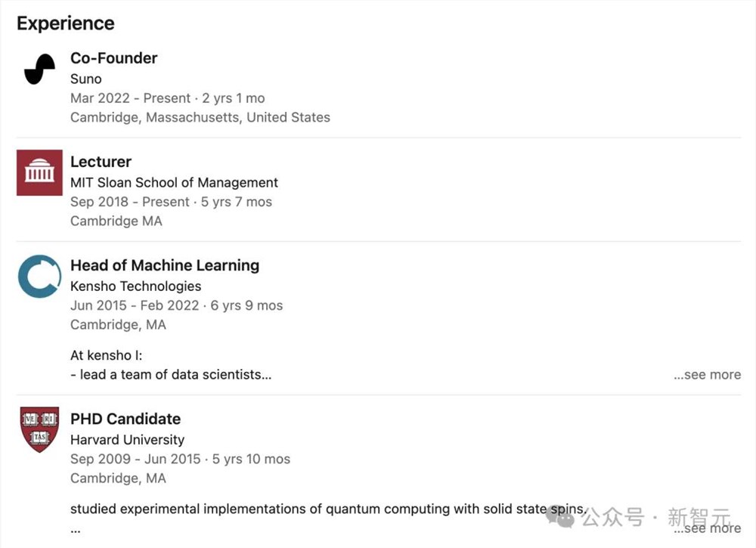Screen dimensions: 756x548
Task: Open the MIT Sloan logo icon
Action: coord(39,172)
